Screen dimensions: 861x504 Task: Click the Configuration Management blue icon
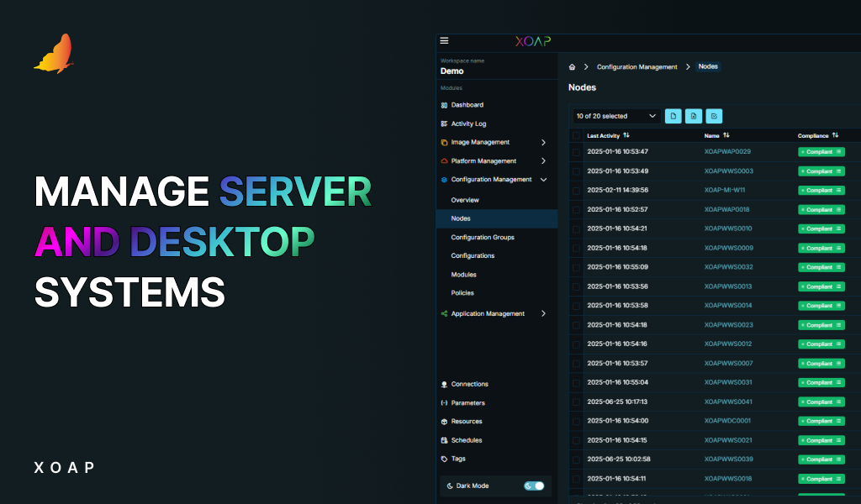pos(444,180)
